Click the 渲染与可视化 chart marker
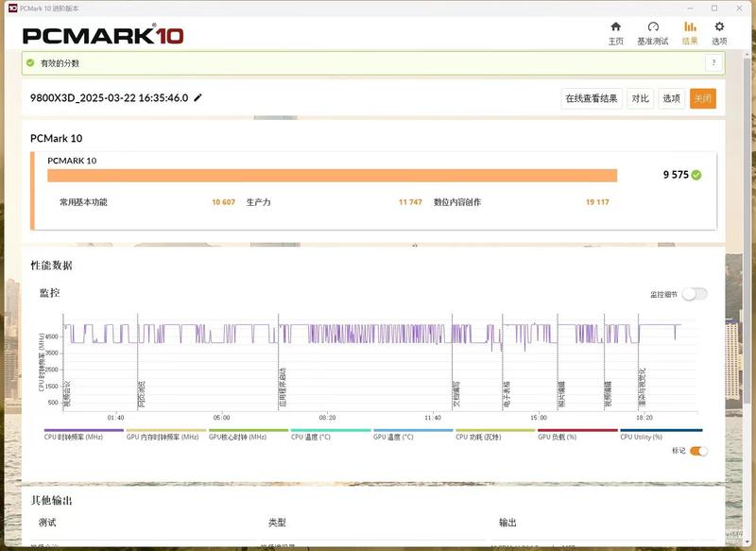 tap(643, 387)
